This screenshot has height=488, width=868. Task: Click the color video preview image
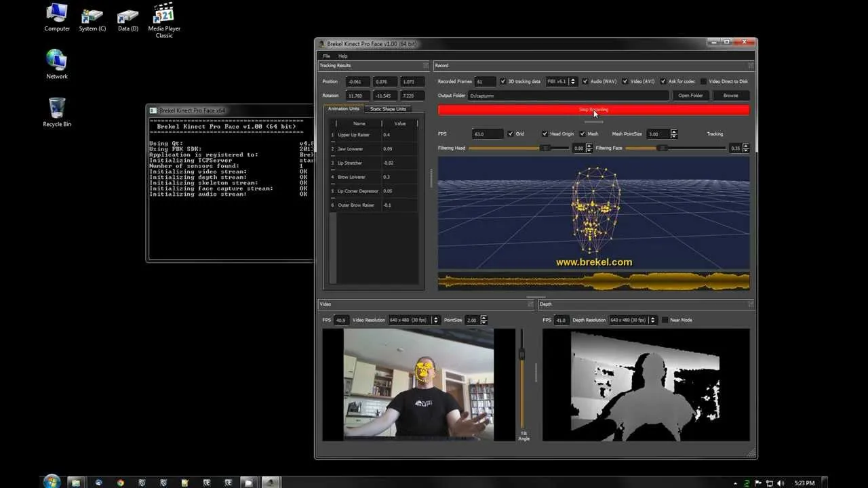[418, 385]
